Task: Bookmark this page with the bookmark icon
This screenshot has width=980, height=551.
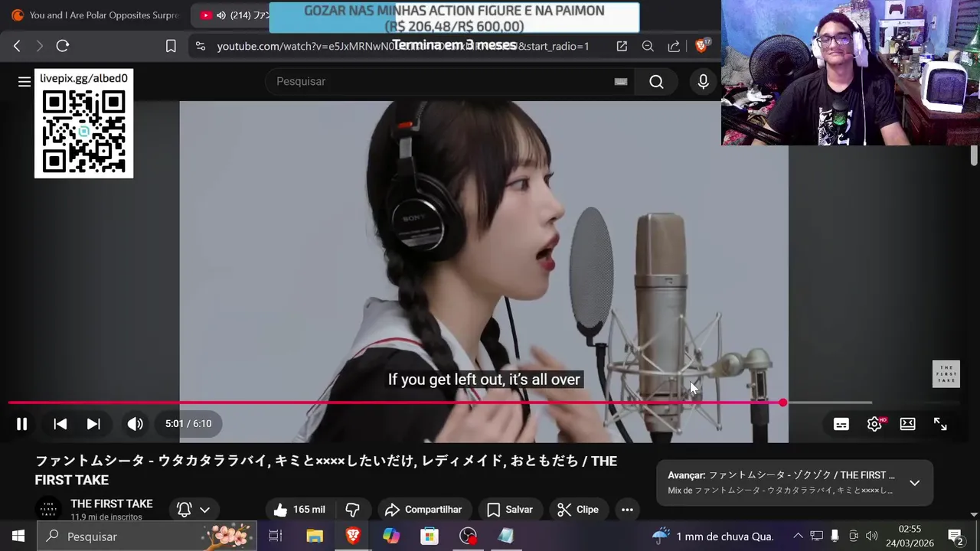Action: 171,46
